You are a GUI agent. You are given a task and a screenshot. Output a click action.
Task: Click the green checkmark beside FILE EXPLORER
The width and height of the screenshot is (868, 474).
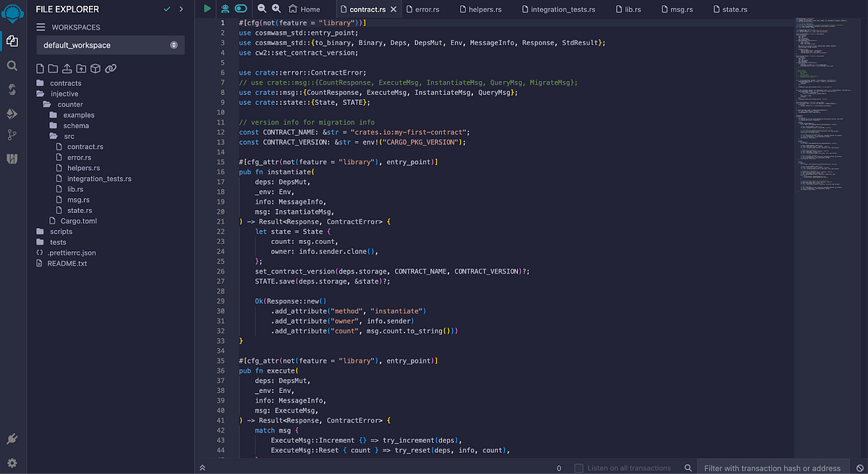tap(165, 9)
